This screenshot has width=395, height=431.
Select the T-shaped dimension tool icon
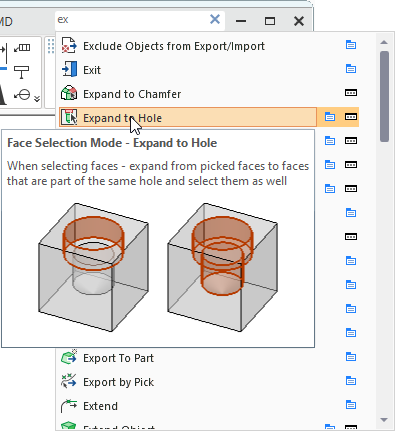22,72
